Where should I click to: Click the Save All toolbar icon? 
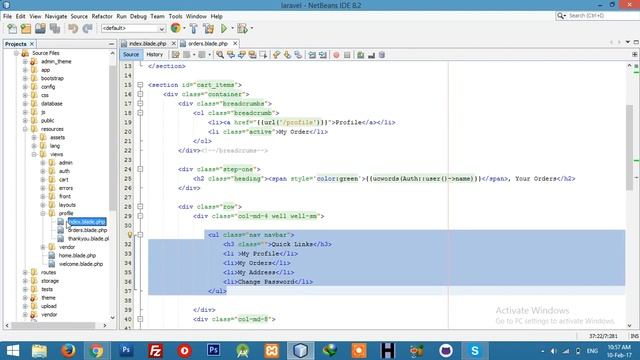pyautogui.click(x=55, y=29)
